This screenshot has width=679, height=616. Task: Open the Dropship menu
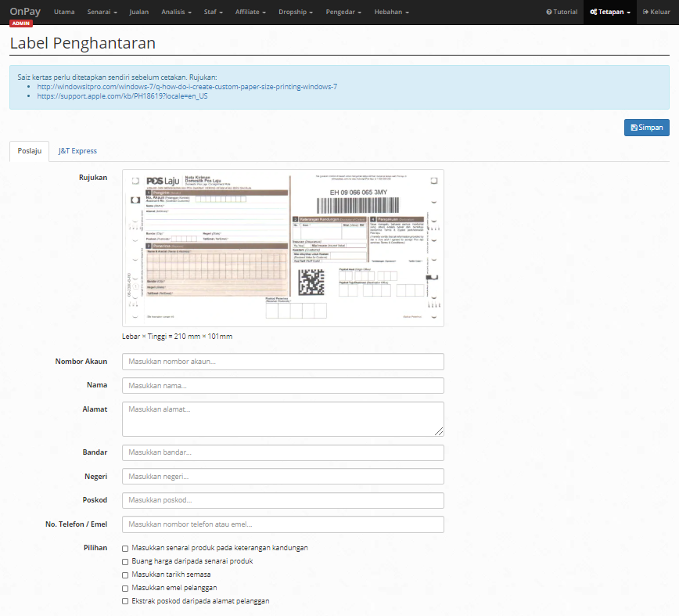click(x=296, y=12)
